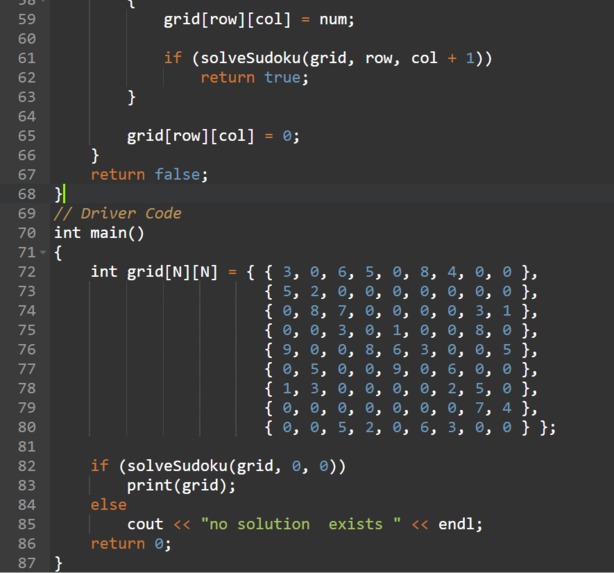
Task: Click line number 68 in the gutter
Action: tap(27, 194)
